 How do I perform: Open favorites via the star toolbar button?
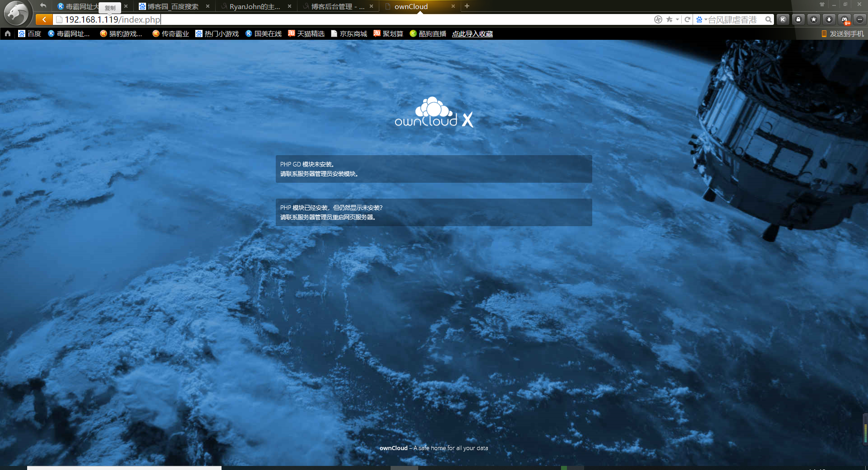(814, 19)
